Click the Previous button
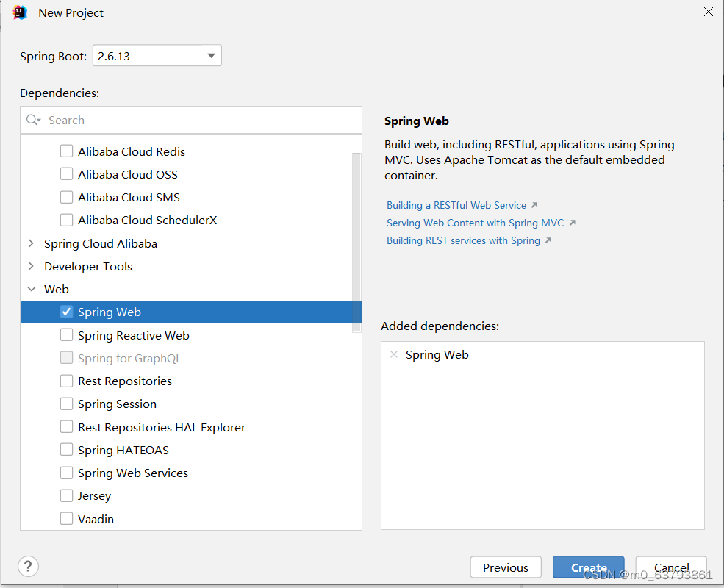 pyautogui.click(x=506, y=567)
